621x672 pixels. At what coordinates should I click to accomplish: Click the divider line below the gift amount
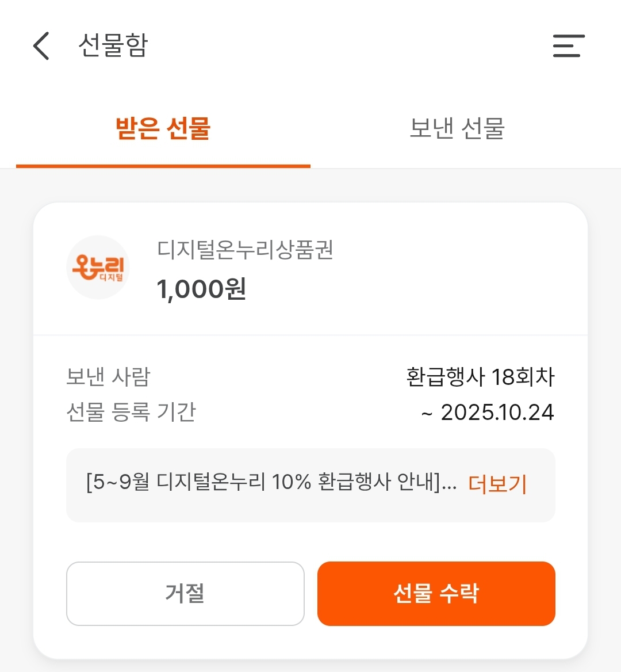(310, 335)
